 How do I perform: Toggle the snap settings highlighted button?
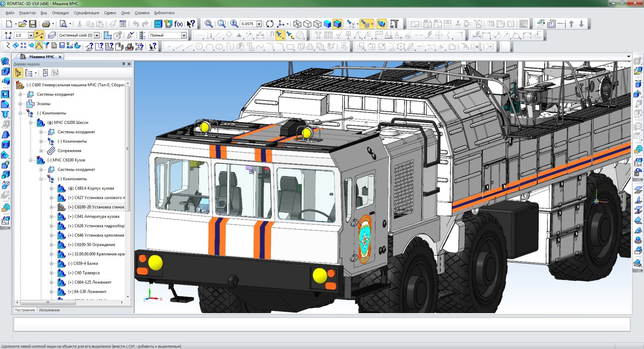[x=39, y=35]
